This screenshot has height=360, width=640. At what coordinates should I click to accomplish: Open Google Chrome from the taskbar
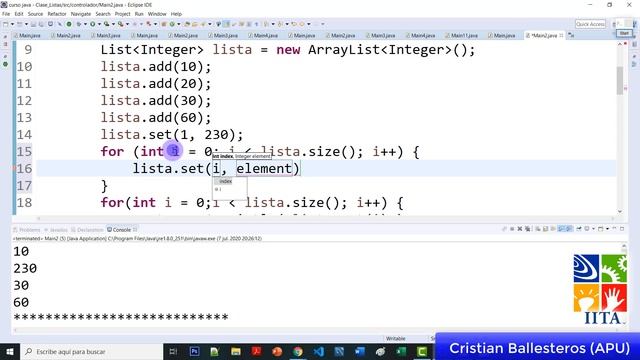(298, 351)
